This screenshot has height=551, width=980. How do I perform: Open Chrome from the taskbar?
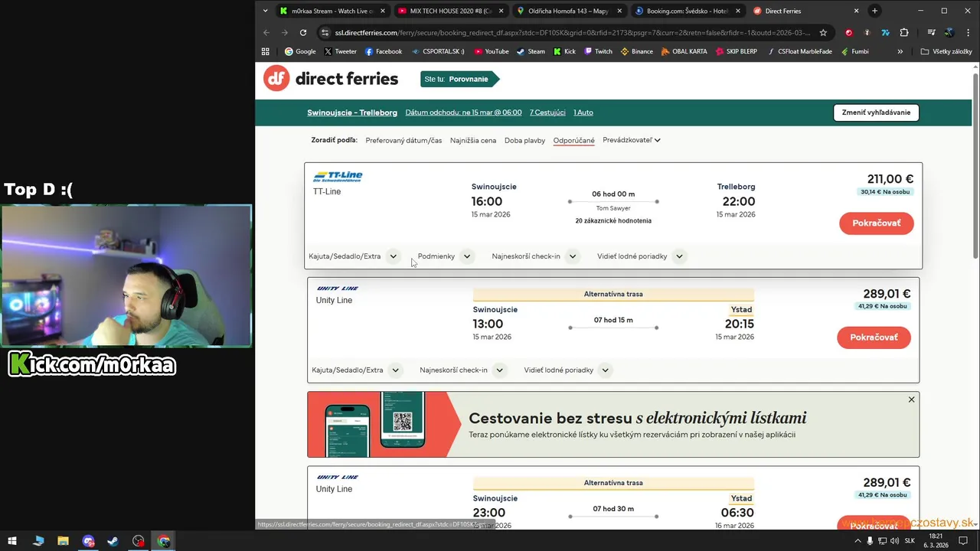pyautogui.click(x=163, y=541)
